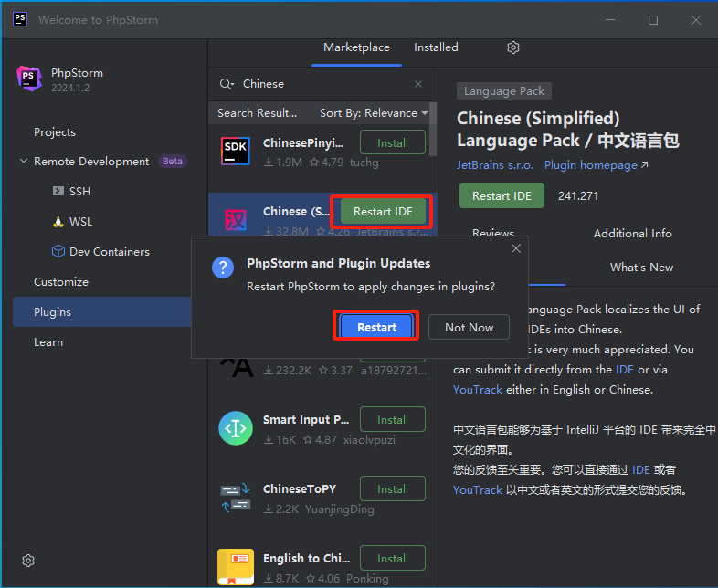This screenshot has height=588, width=718.
Task: Collapse the Remote Development tree
Action: coord(24,161)
